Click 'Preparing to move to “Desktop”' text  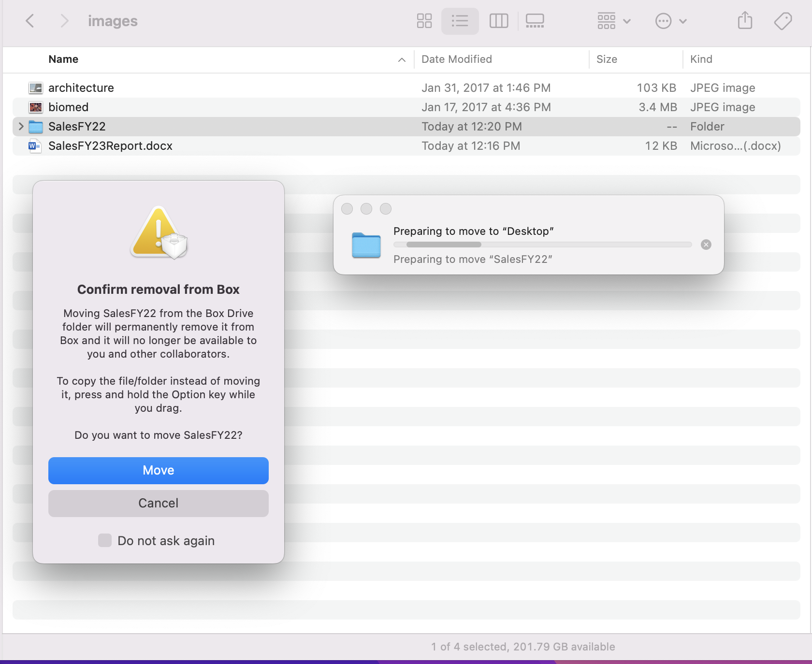click(474, 231)
